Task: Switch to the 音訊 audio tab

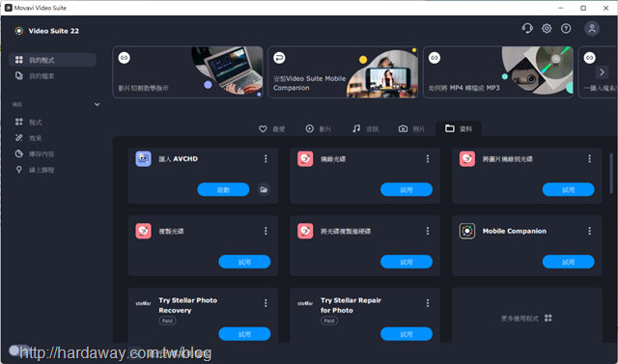Action: 365,128
